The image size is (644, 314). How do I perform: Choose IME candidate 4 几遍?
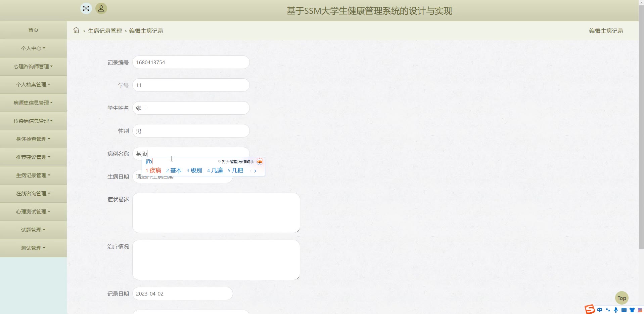(215, 170)
